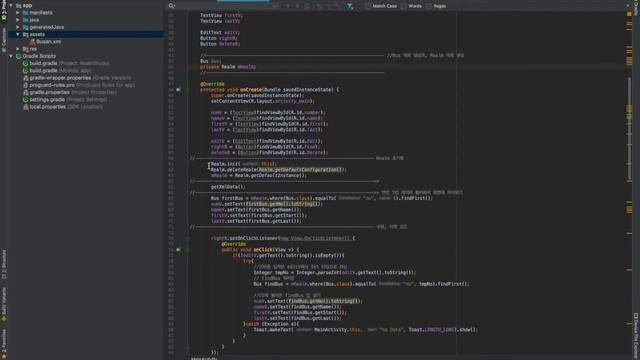This screenshot has width=640, height=360.
Task: Enable the Match Case checkbox
Action: click(368, 6)
